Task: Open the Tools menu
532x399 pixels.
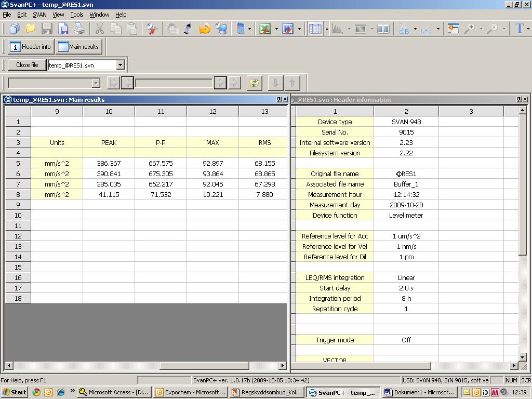Action: [x=77, y=15]
